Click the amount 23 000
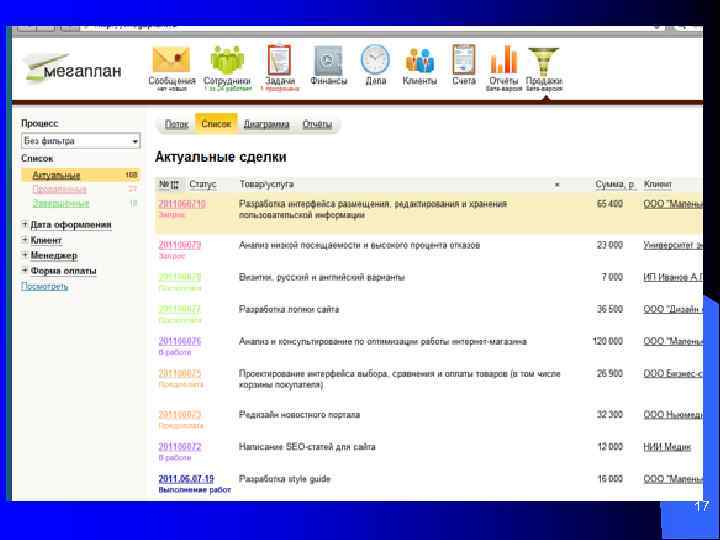This screenshot has height=540, width=720. pos(610,245)
